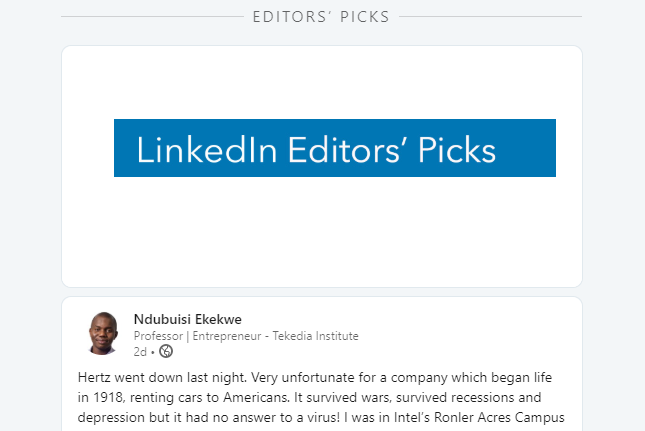Click the word "Picks" in the blue banner
Viewport: 645px width, 431px height.
coord(457,149)
